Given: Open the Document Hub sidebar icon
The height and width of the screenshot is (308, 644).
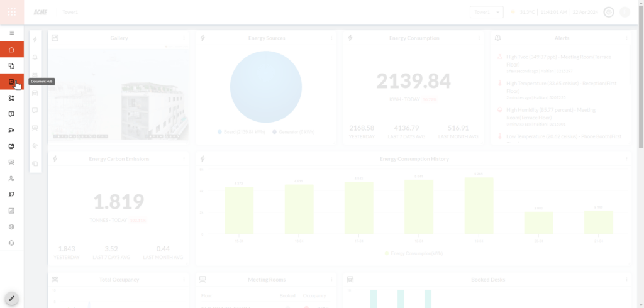Looking at the screenshot, I should [11, 82].
